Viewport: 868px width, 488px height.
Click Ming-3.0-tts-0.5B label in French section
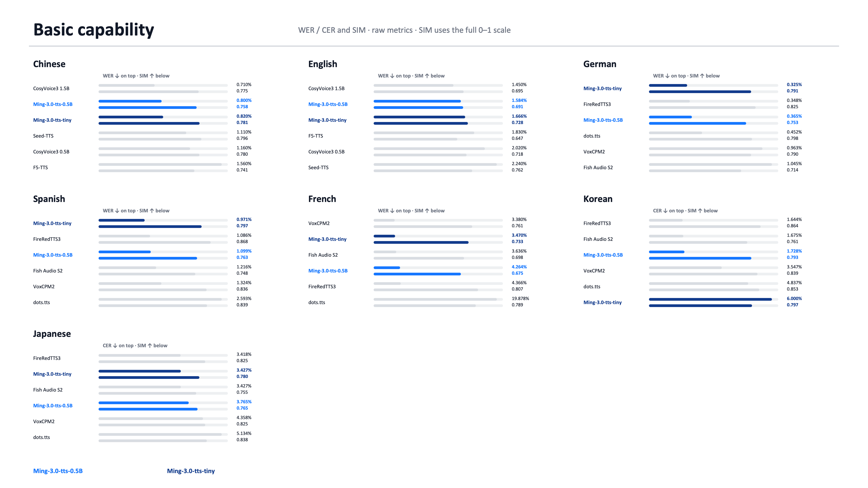click(x=328, y=271)
